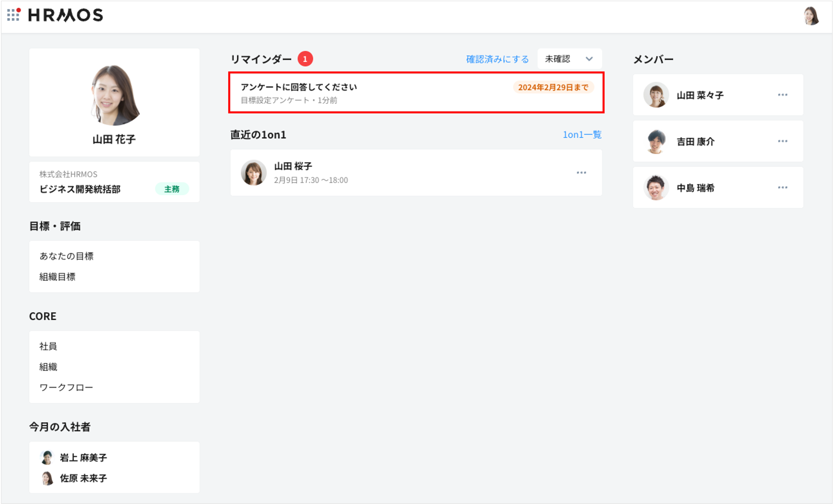This screenshot has width=833, height=504.
Task: Expand the 未確認 filter dropdown
Action: pyautogui.click(x=569, y=59)
